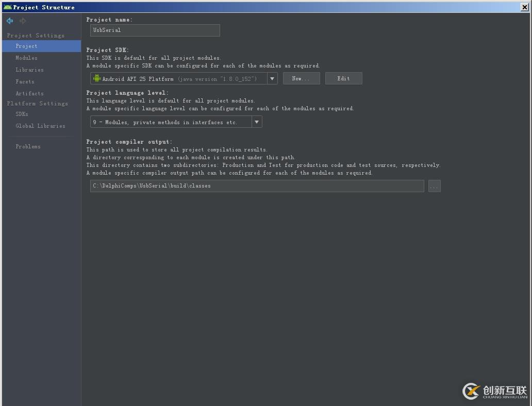Image resolution: width=532 pixels, height=406 pixels.
Task: Select Facets under Project Settings
Action: tap(24, 81)
